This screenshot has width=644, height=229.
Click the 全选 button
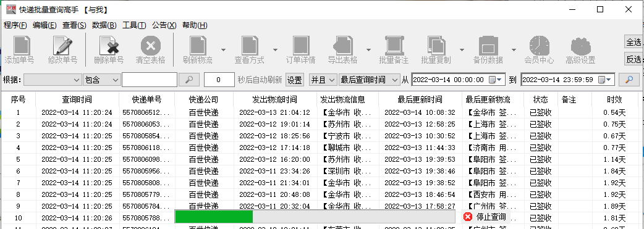pyautogui.click(x=633, y=42)
